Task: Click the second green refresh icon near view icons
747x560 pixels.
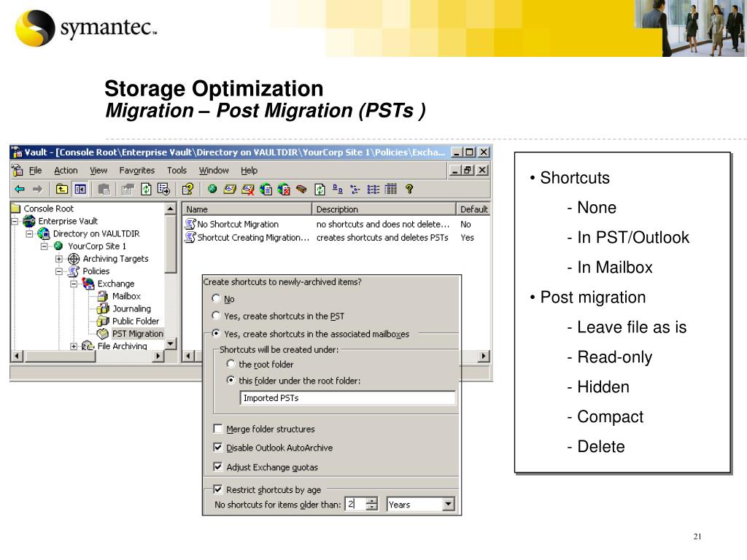Action: point(320,190)
